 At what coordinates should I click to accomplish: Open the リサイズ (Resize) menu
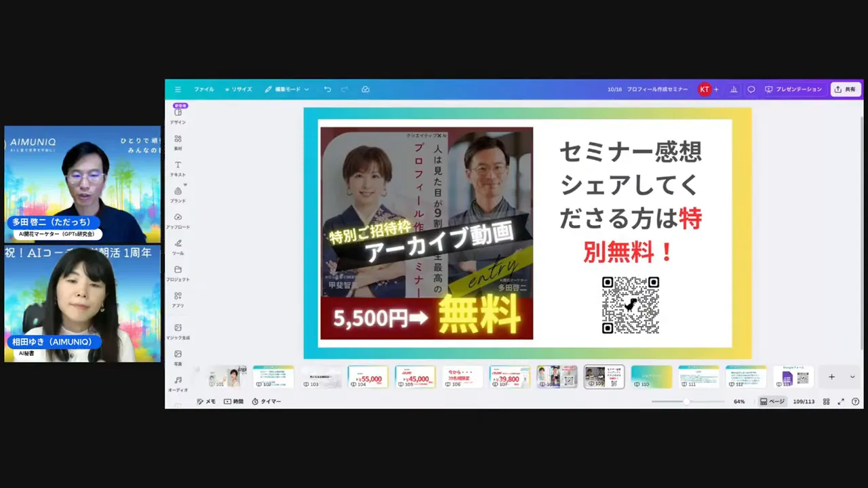tap(239, 89)
